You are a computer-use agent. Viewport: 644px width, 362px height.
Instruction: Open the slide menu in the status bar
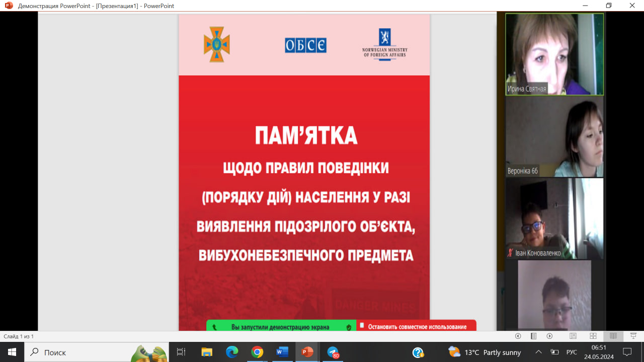[x=534, y=336]
